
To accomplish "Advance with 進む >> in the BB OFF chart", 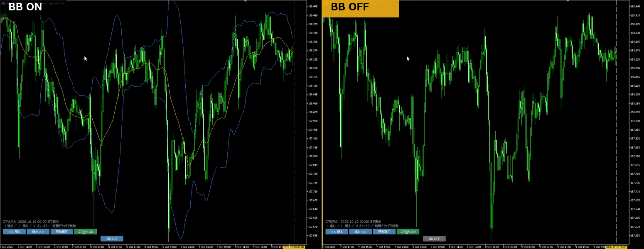I will 360,232.
